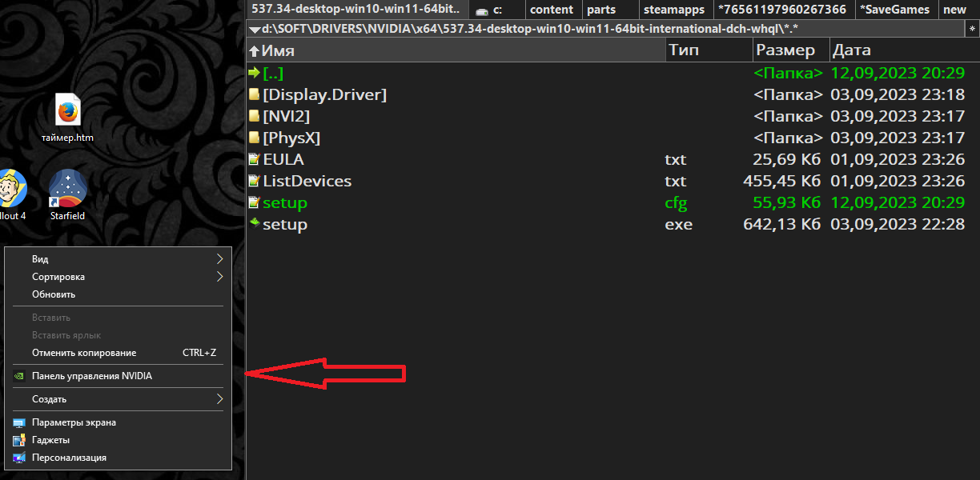This screenshot has height=480, width=980.
Task: Select the setup exe file
Action: pos(284,225)
